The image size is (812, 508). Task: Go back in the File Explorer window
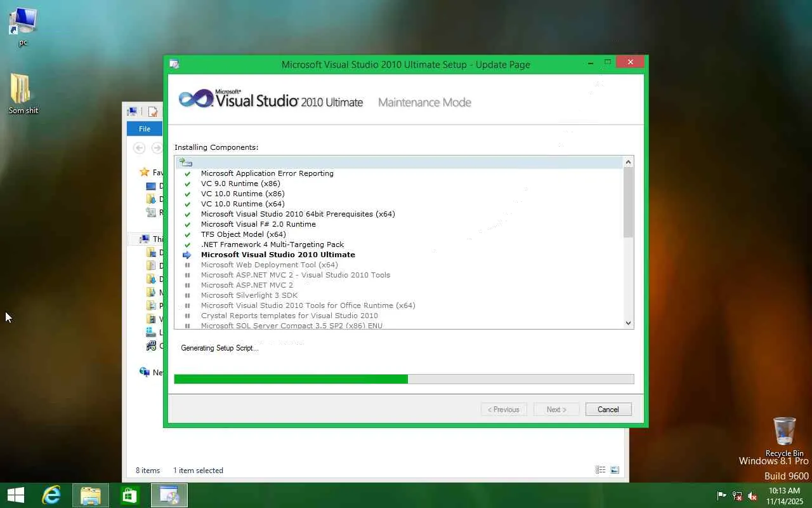(140, 147)
